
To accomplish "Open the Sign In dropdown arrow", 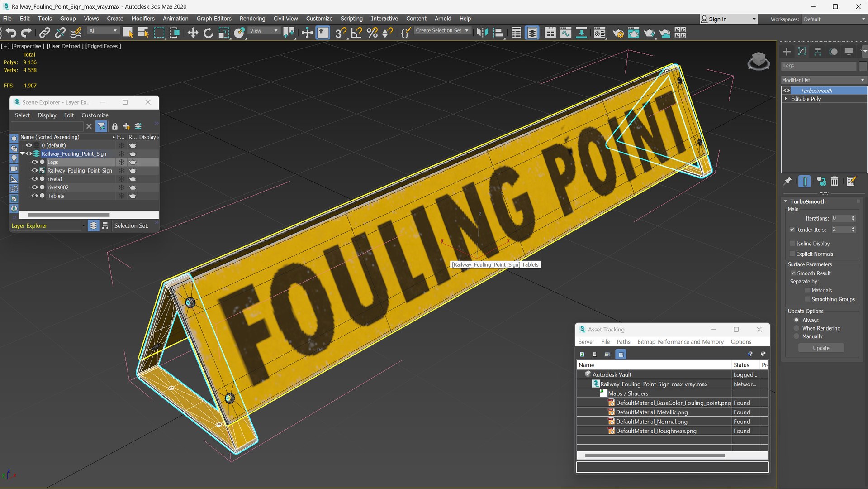I will click(x=754, y=19).
